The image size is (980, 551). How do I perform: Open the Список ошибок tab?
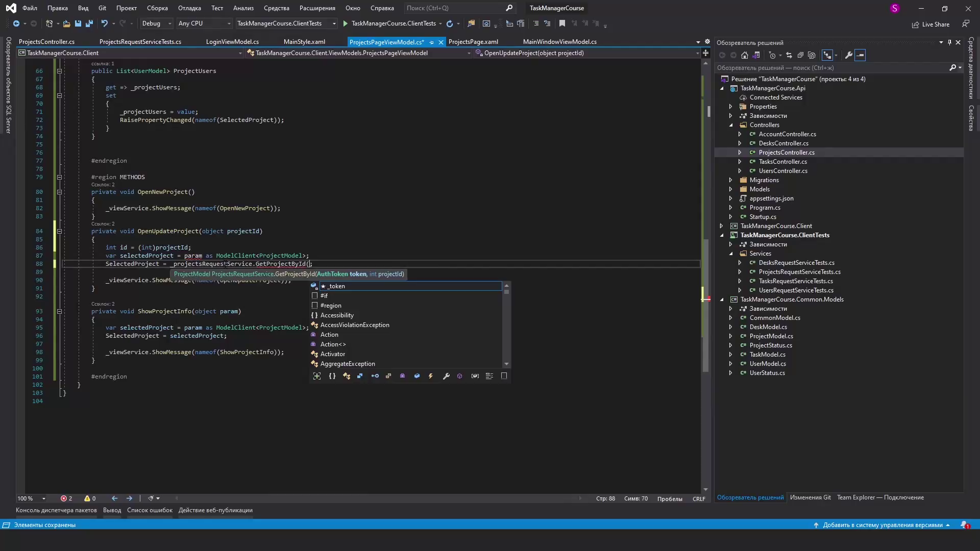point(150,510)
